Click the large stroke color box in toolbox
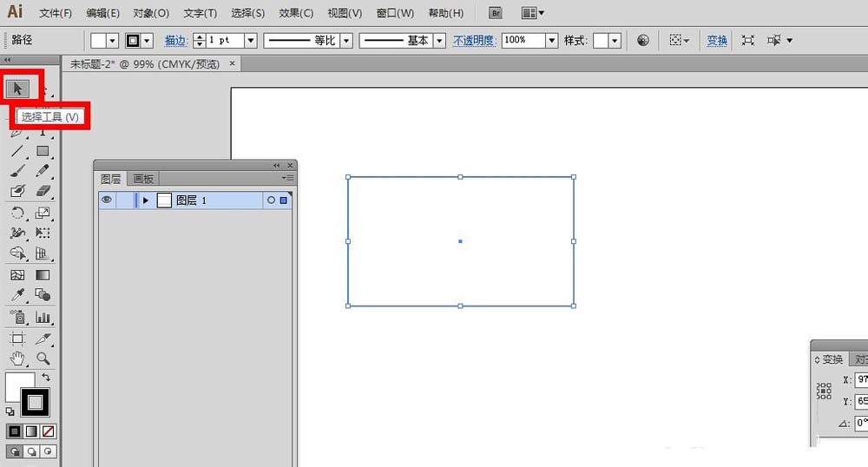 35,402
